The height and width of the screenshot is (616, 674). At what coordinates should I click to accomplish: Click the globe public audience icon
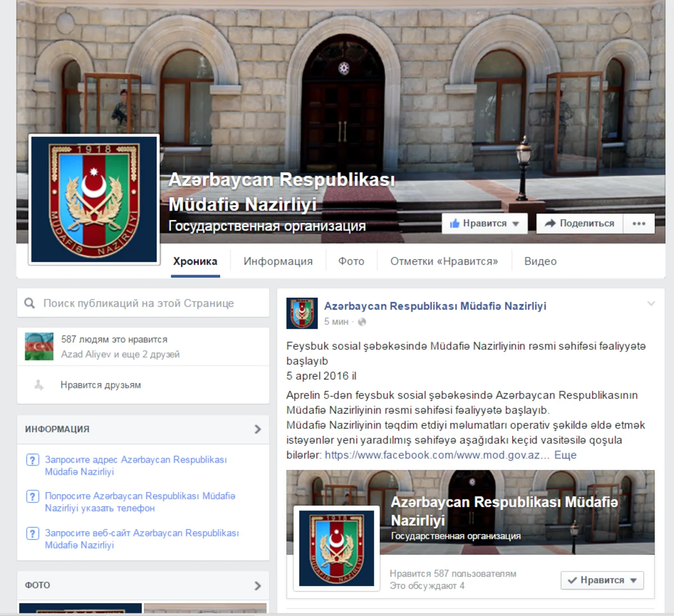click(x=362, y=322)
